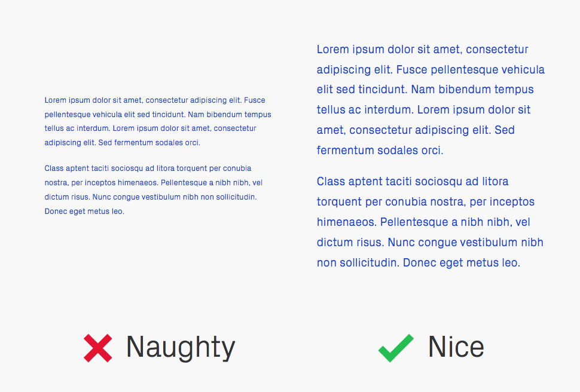Click small-text line starting 'tellus ac interdum'

pos(150,128)
